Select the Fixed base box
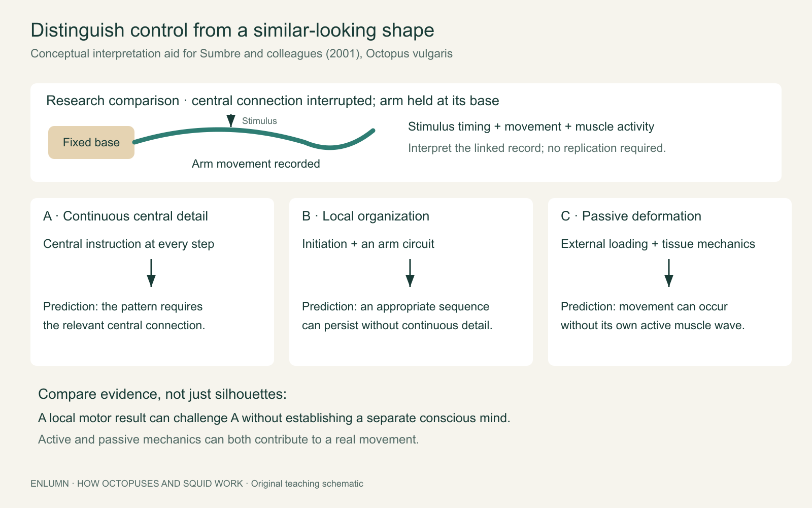This screenshot has width=812, height=508. point(91,142)
